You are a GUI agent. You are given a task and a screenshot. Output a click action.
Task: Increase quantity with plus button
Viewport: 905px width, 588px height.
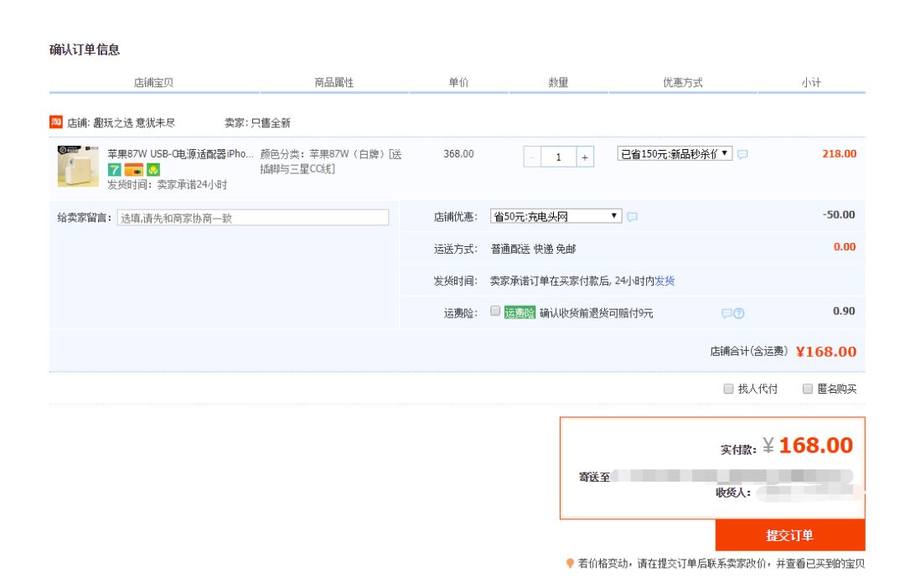click(x=585, y=157)
